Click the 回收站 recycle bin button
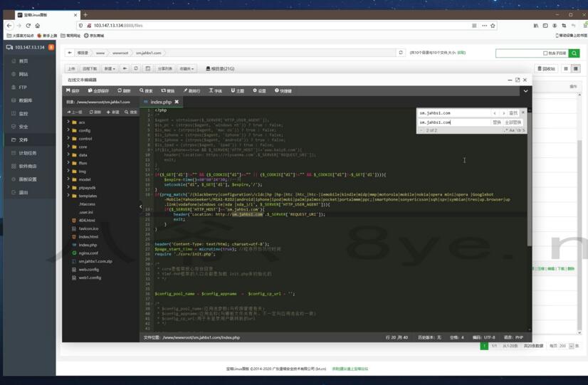The height and width of the screenshot is (385, 588). pos(547,69)
